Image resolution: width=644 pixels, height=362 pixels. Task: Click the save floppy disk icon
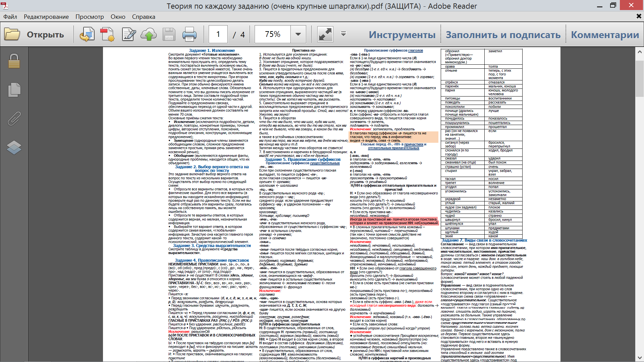(x=169, y=35)
